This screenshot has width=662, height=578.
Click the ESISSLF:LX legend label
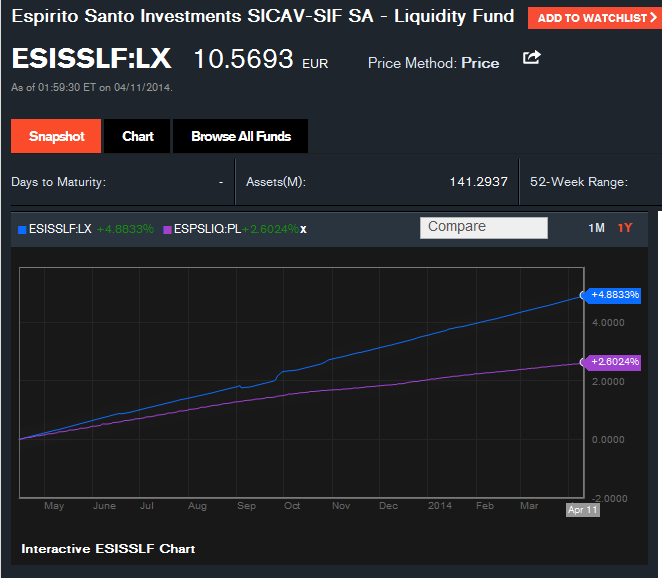point(61,229)
